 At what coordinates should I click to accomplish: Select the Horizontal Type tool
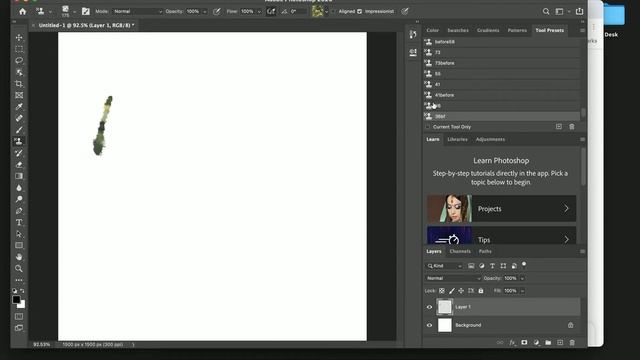click(19, 222)
